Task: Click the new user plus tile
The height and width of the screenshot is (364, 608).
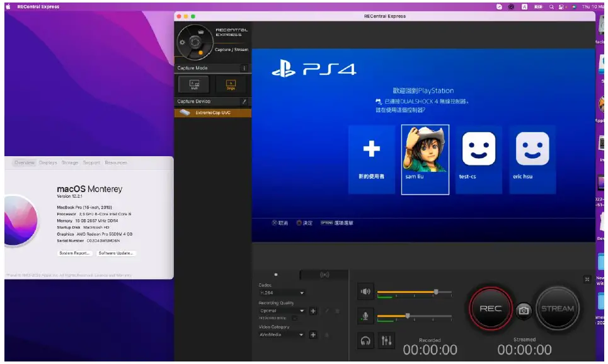Action: click(372, 159)
